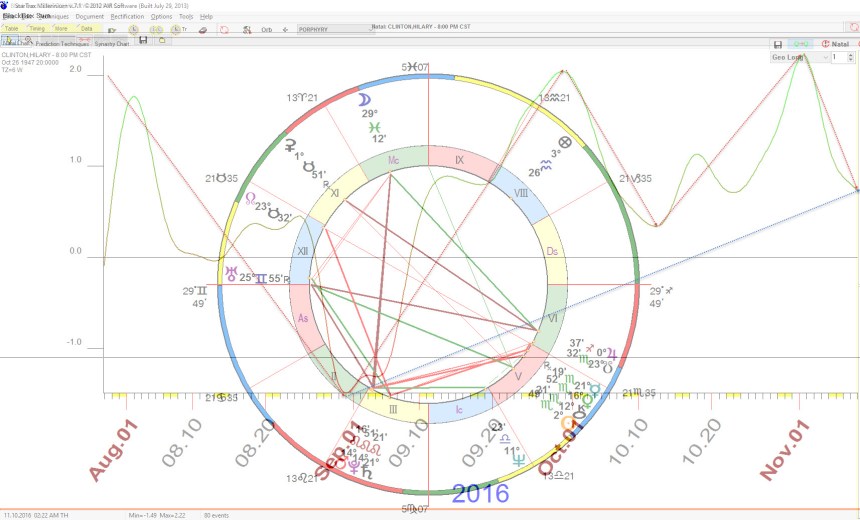Image resolution: width=860 pixels, height=520 pixels.
Task: Click the red refresh icon at far right
Action: [852, 27]
